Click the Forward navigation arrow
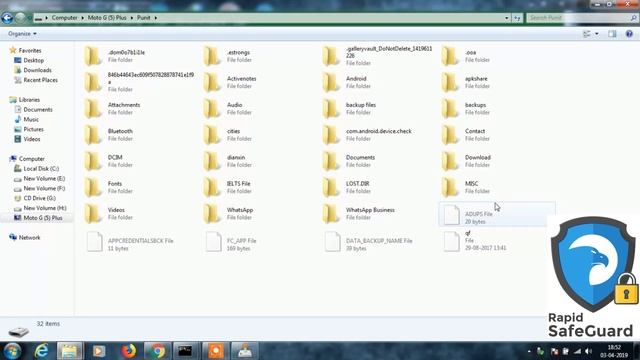The height and width of the screenshot is (360, 640). click(20, 18)
